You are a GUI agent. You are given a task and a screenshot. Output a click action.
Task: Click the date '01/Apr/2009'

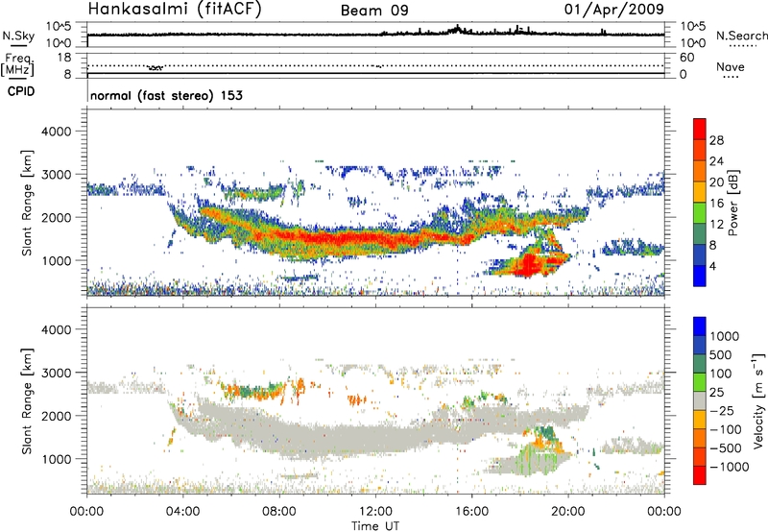tap(614, 10)
